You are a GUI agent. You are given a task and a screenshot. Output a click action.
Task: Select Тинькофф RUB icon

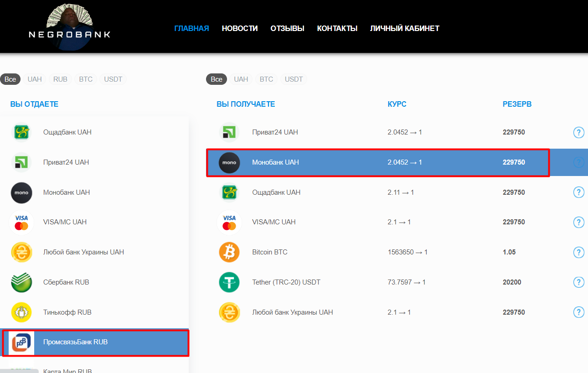[x=21, y=312]
